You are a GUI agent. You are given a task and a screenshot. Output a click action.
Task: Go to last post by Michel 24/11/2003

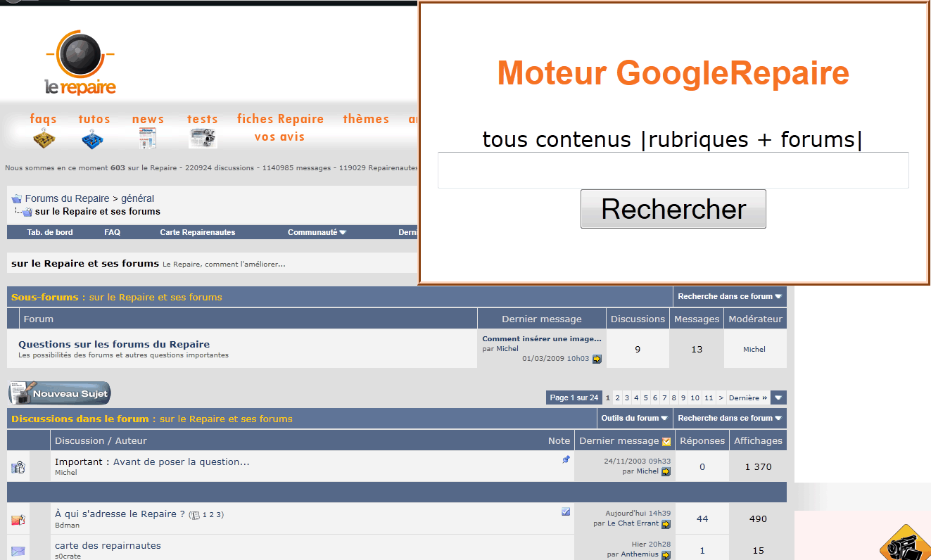(666, 471)
